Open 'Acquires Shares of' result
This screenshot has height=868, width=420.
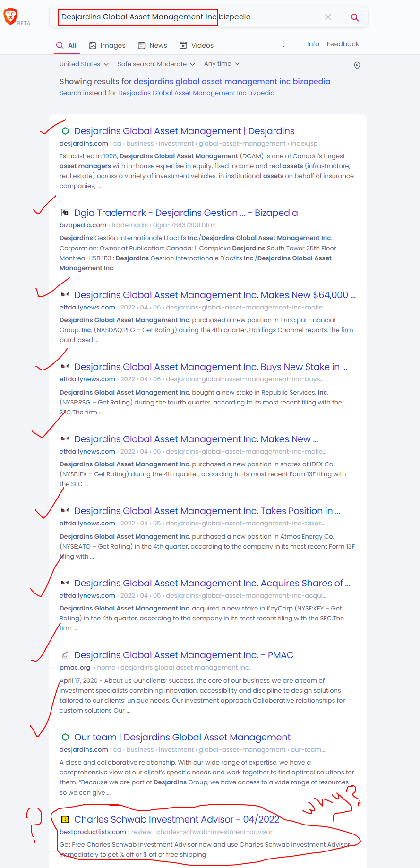pos(212,583)
